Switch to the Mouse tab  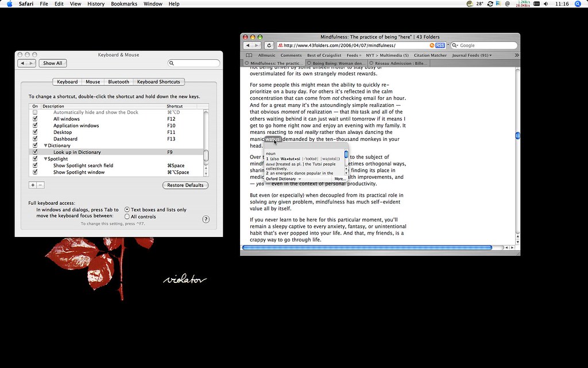coord(92,82)
